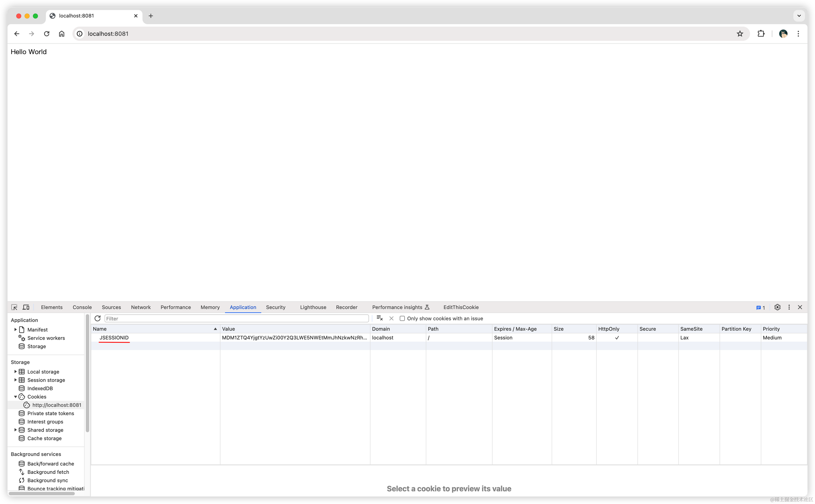Clear all cookies icon
The width and height of the screenshot is (815, 504).
pos(379,318)
